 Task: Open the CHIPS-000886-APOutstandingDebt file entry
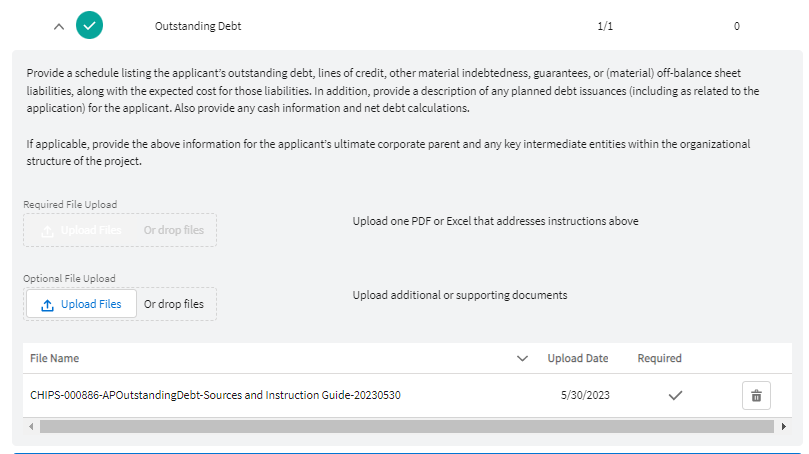(215, 395)
